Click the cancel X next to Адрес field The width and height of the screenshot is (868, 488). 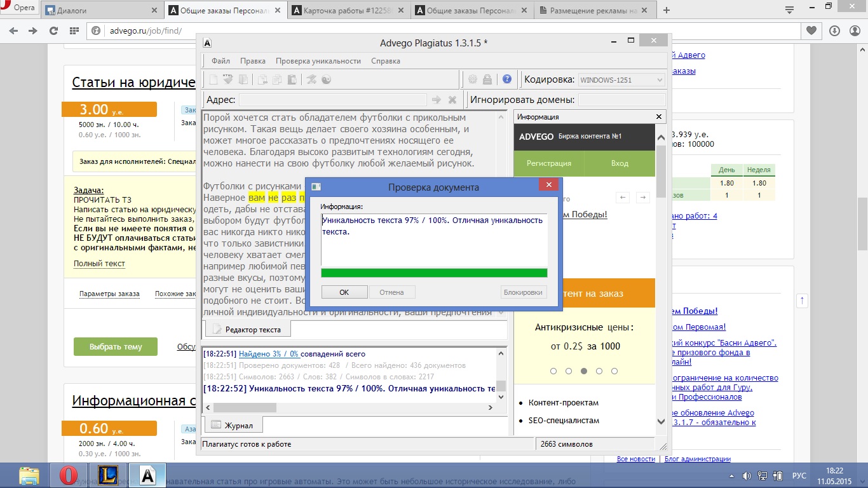[452, 100]
